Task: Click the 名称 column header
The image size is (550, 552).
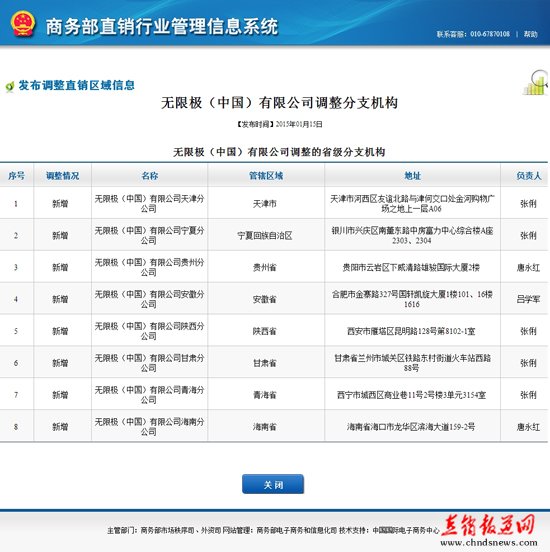Action: 150,175
